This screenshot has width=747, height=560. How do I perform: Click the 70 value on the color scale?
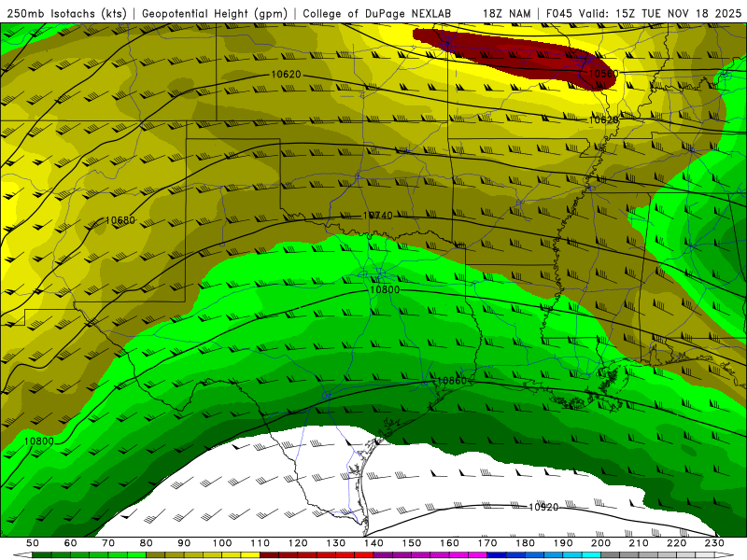108,543
